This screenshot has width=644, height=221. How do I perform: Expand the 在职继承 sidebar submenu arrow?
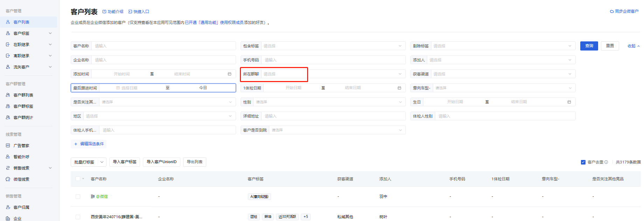50,45
